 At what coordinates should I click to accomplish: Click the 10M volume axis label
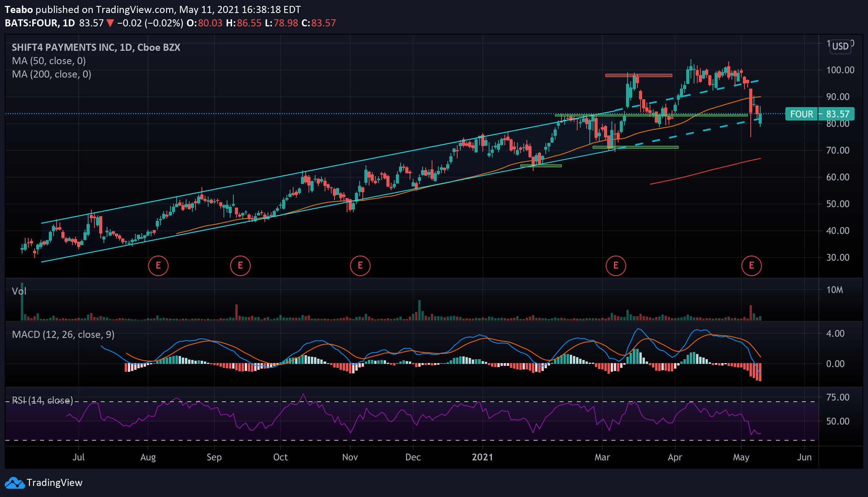point(835,290)
